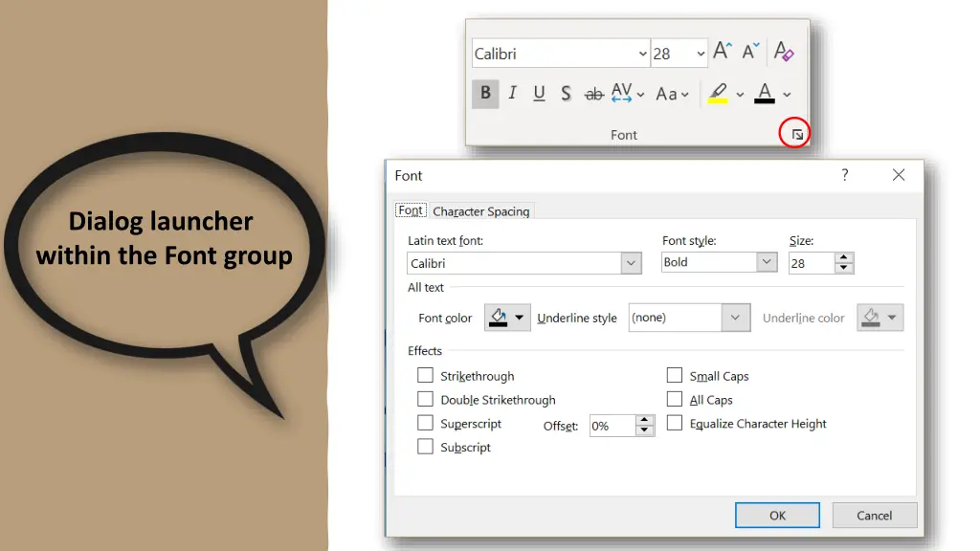Viewport: 980px width, 551px height.
Task: Open the Change Case Aa button
Action: point(672,95)
